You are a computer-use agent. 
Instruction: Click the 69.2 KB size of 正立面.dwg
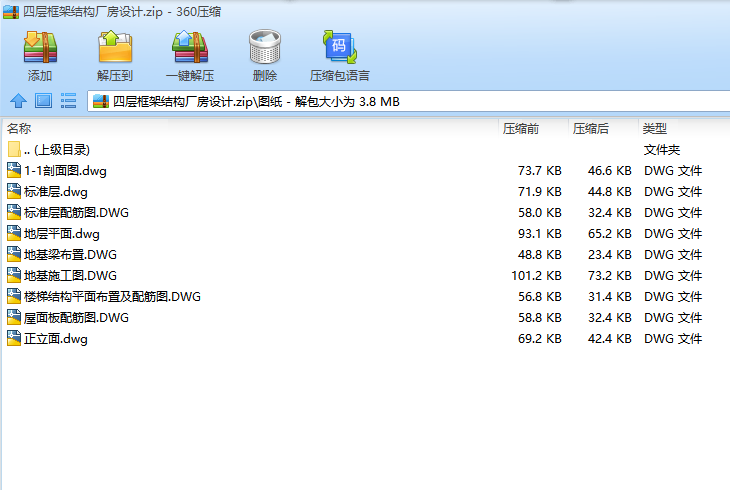(x=540, y=339)
